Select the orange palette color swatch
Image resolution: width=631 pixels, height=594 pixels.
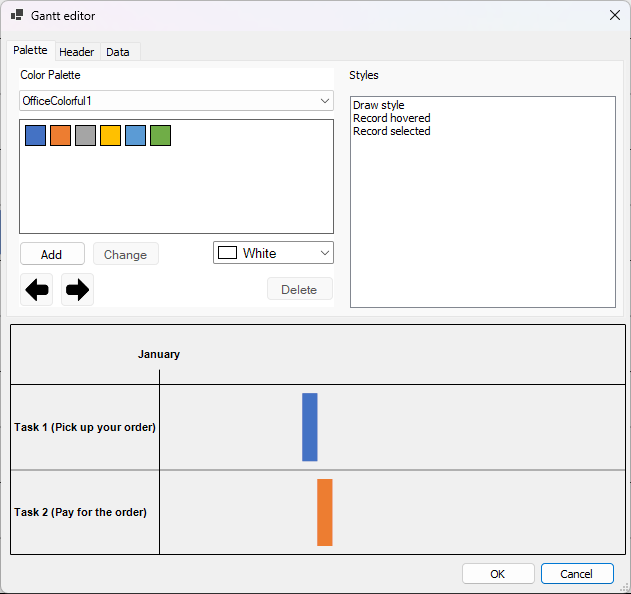pos(60,136)
